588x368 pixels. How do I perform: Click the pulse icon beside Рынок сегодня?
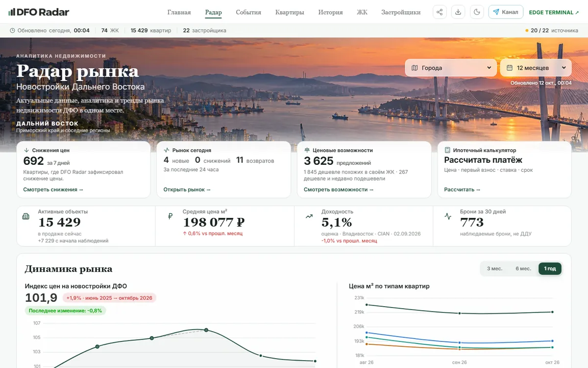(167, 150)
